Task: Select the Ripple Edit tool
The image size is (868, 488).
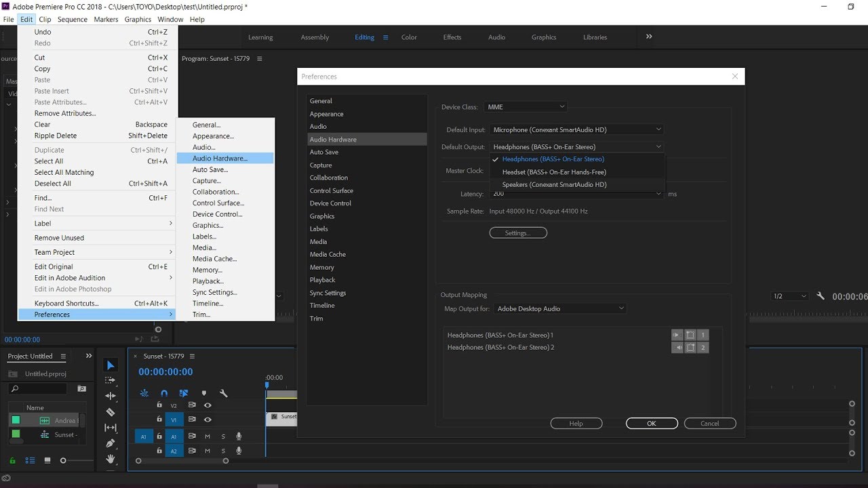Action: tap(111, 396)
